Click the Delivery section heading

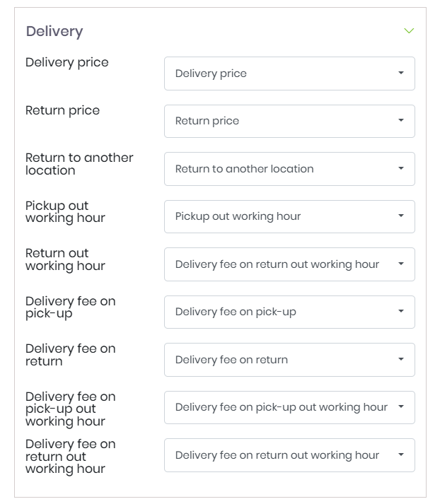click(54, 32)
